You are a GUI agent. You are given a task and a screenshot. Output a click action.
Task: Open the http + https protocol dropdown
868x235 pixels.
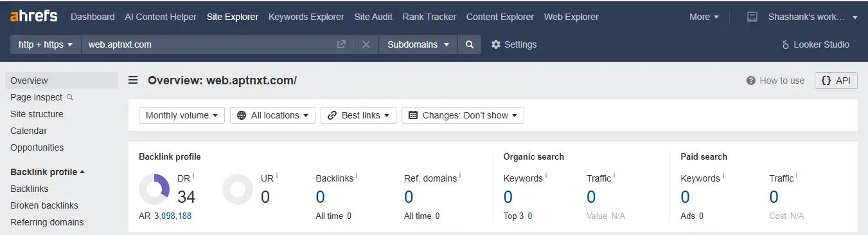point(46,44)
